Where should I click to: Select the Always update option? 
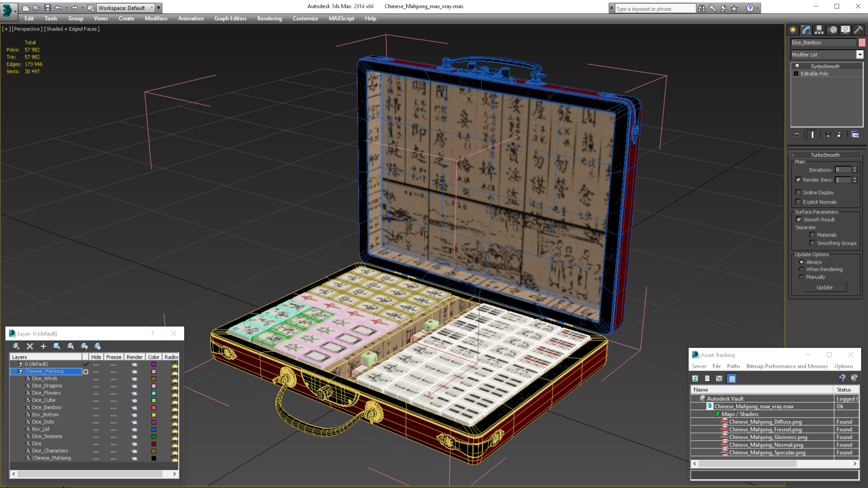pyautogui.click(x=801, y=262)
